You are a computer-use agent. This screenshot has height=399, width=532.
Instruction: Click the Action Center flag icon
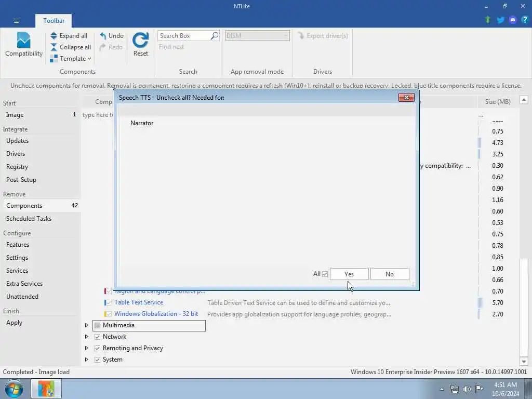[x=479, y=389]
